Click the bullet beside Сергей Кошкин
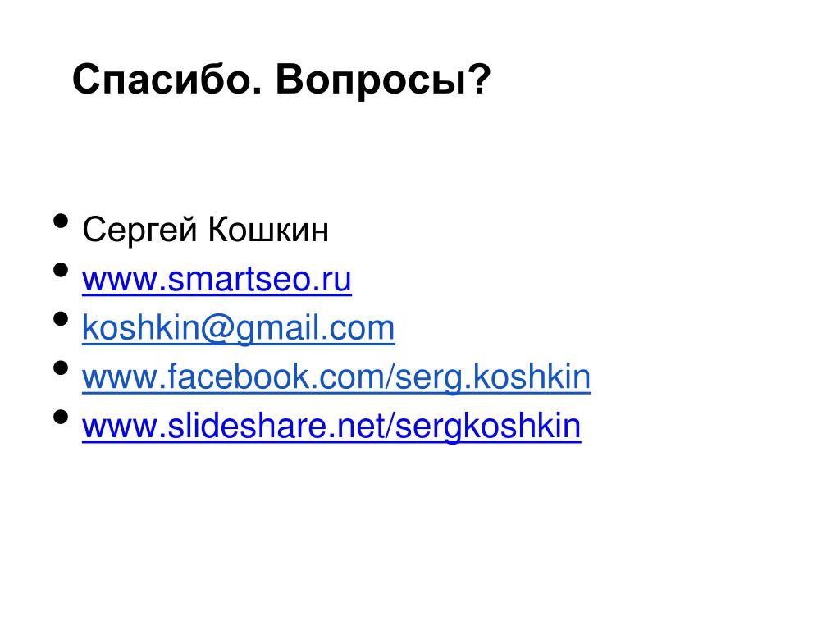 (61, 221)
